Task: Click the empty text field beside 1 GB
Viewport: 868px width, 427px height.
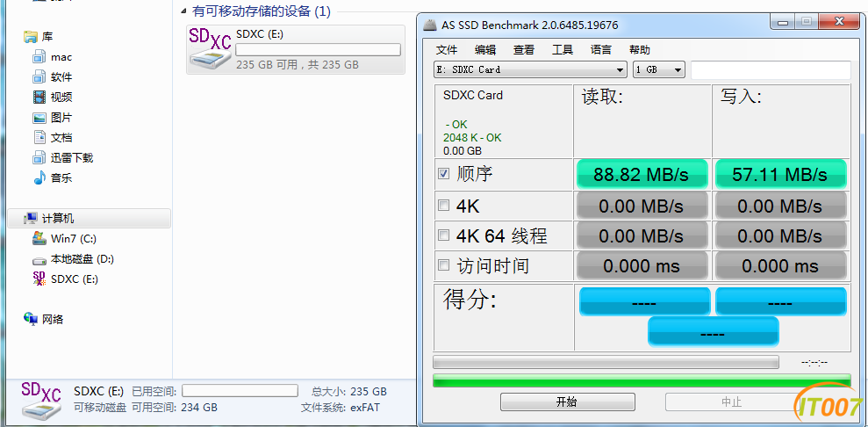Action: 771,69
